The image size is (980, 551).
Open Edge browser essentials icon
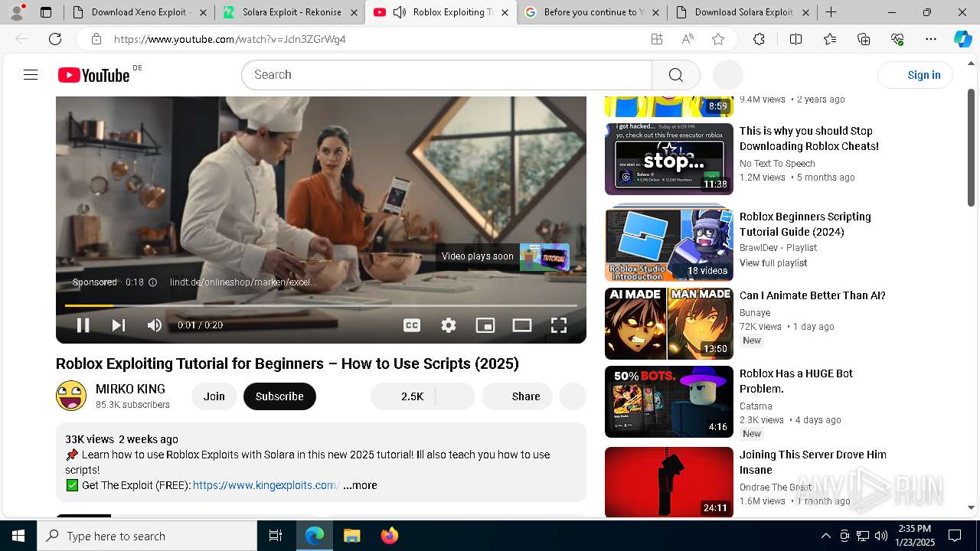click(x=897, y=39)
